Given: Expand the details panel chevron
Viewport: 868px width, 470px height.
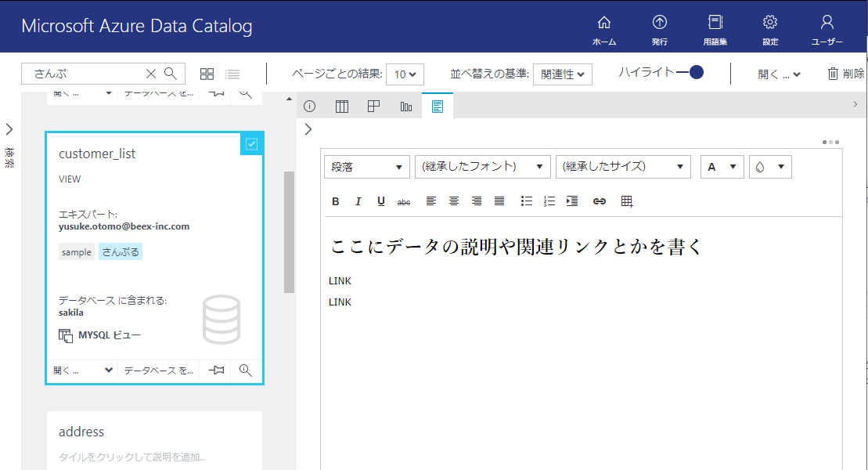Looking at the screenshot, I should click(308, 129).
